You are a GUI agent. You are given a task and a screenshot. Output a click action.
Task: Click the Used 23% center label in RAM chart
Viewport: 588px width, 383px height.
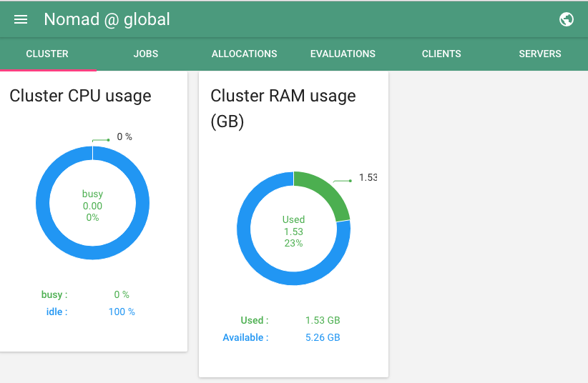pos(293,232)
